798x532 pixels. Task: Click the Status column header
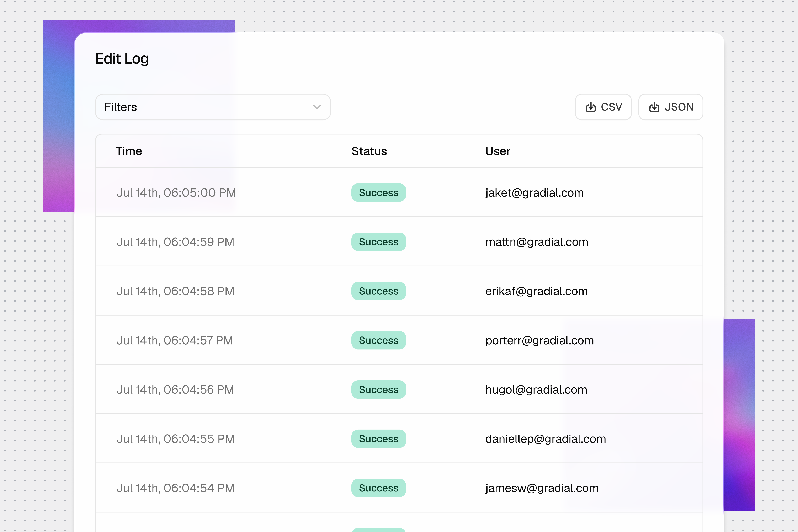click(369, 151)
